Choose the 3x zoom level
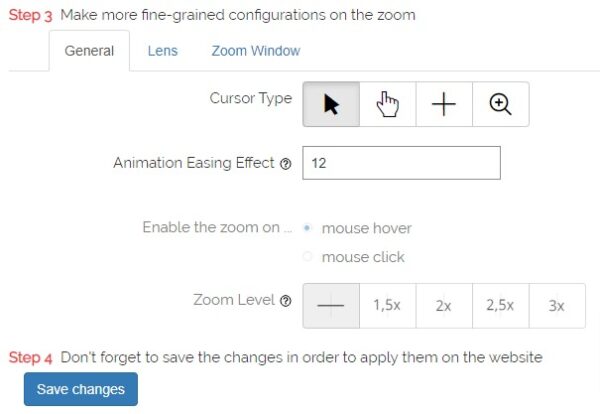The width and height of the screenshot is (600, 414). 556,306
